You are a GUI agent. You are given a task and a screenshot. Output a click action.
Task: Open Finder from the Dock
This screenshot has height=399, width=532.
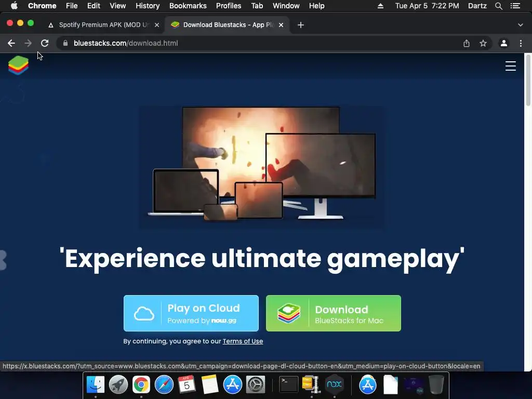click(96, 384)
